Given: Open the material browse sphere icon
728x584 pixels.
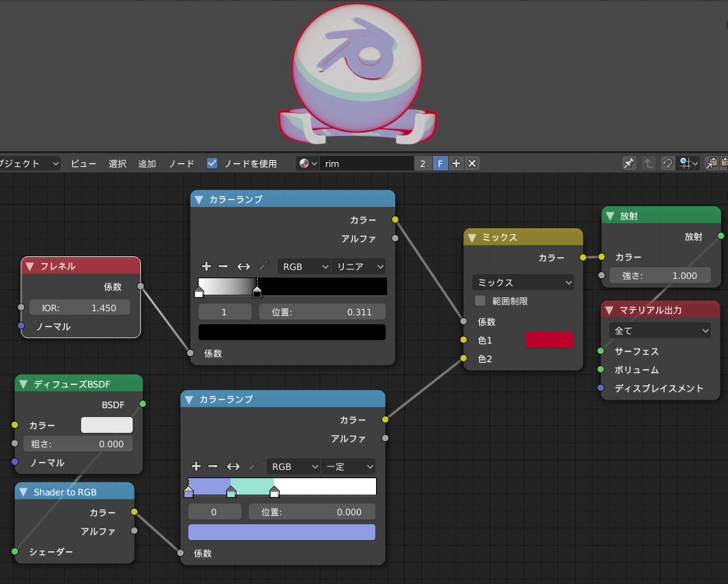Looking at the screenshot, I should pyautogui.click(x=307, y=164).
